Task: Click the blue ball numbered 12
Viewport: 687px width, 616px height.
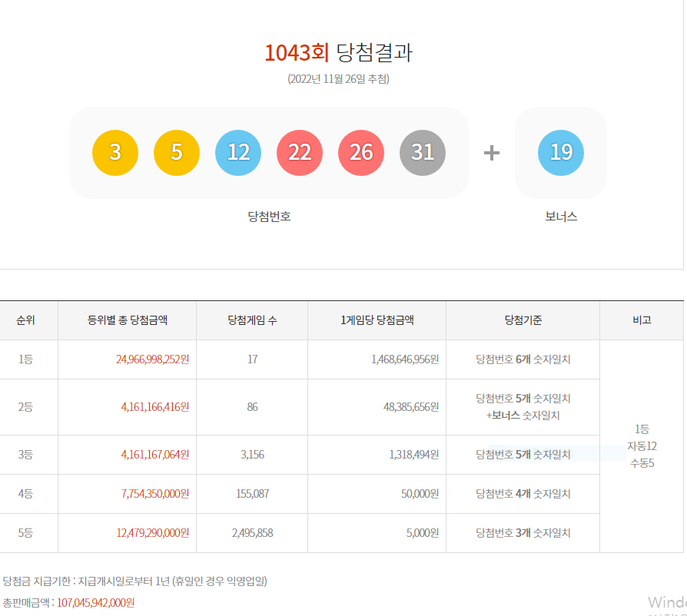Action: 238,153
